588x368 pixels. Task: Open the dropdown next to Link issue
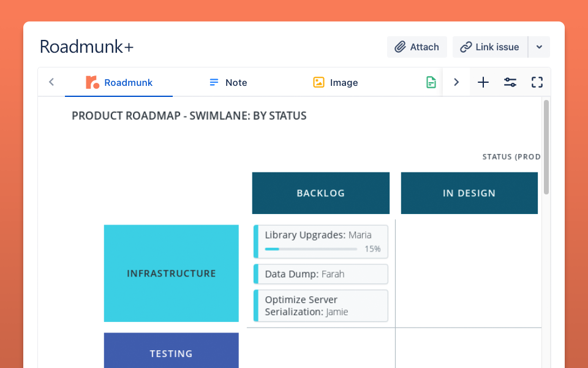tap(539, 47)
